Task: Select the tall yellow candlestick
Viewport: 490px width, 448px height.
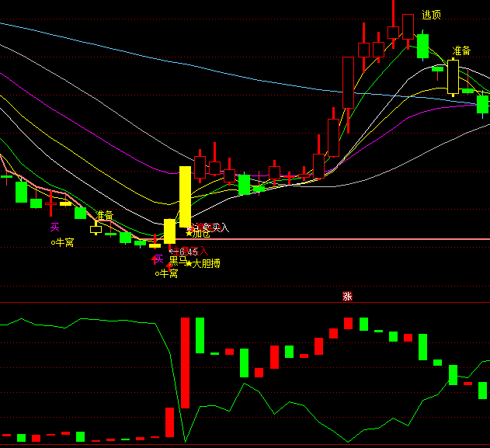Action: tap(185, 196)
